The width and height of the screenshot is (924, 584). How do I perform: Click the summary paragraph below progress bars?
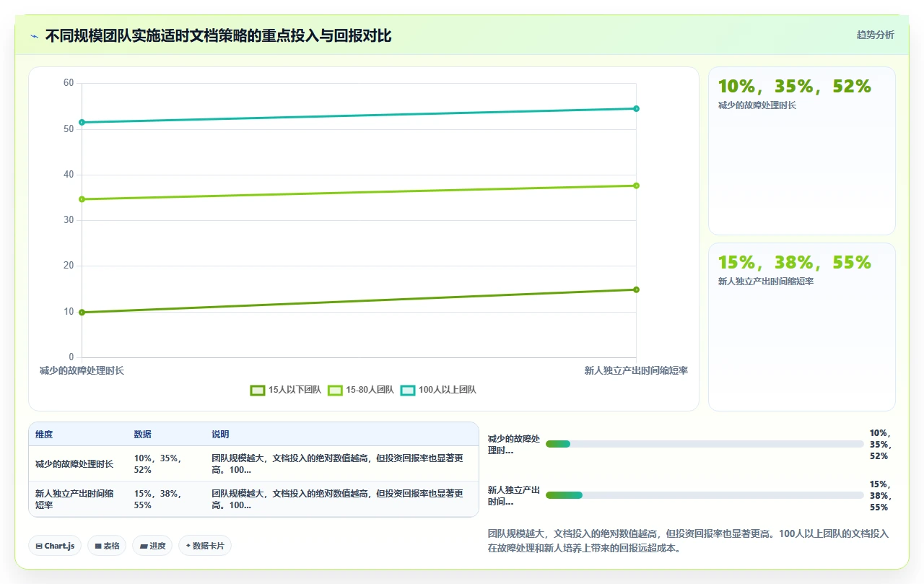click(x=688, y=541)
